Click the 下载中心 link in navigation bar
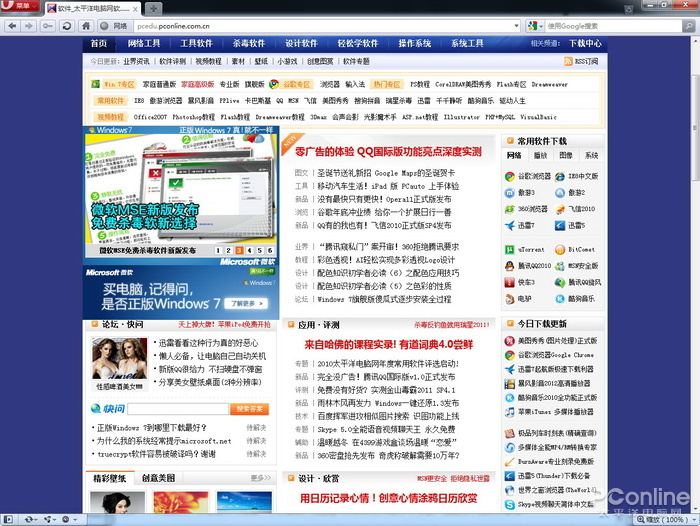 pos(585,44)
